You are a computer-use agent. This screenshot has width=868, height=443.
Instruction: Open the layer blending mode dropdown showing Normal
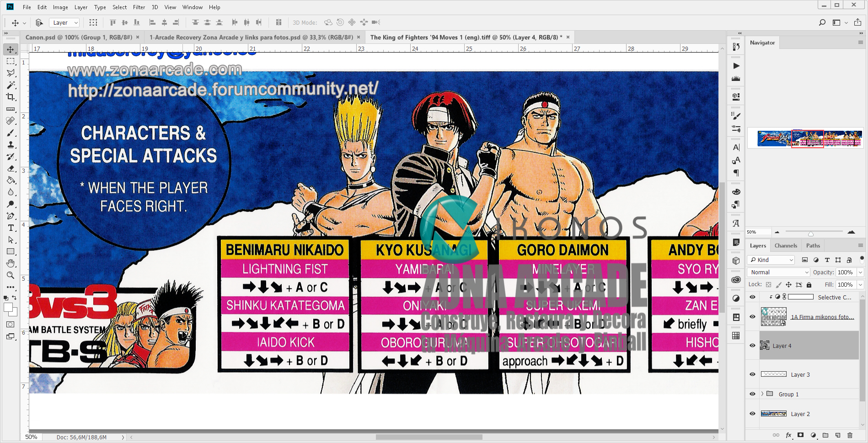click(x=777, y=272)
